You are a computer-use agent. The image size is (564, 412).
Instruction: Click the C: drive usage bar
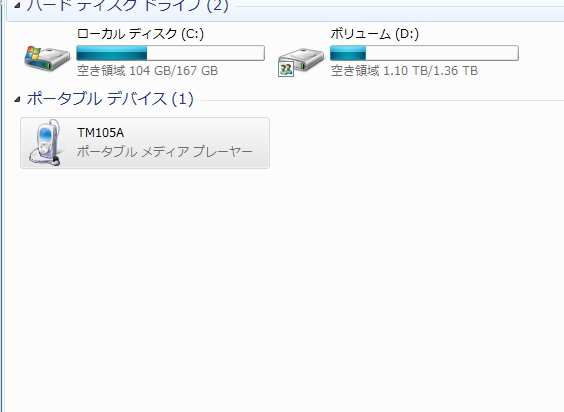pos(170,53)
